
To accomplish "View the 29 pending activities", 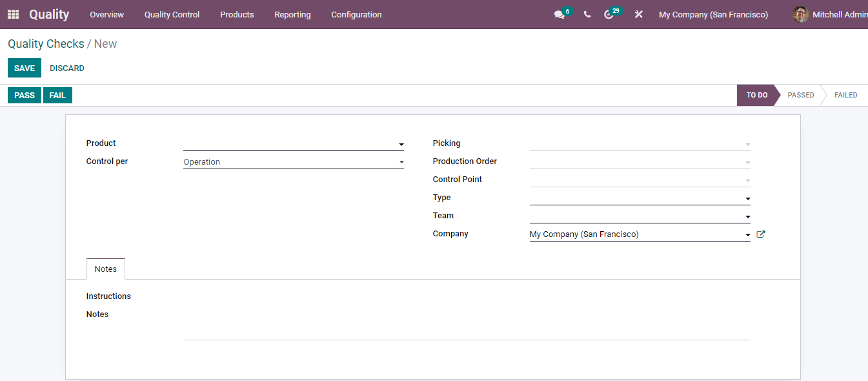I will [x=610, y=14].
